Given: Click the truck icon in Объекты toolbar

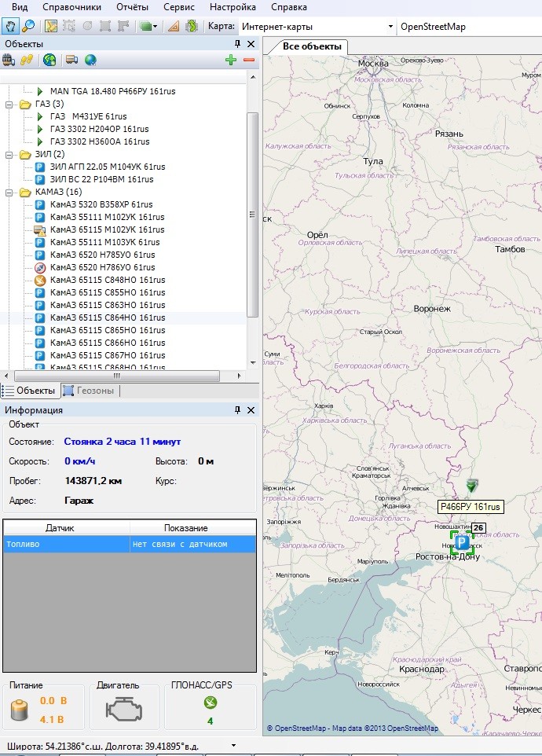Looking at the screenshot, I should (x=71, y=60).
